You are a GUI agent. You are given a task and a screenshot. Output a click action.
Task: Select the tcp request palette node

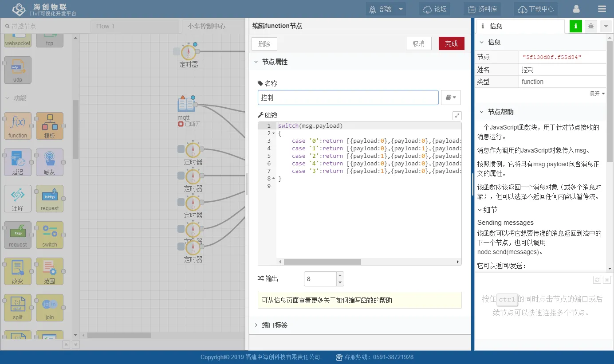[x=18, y=235]
